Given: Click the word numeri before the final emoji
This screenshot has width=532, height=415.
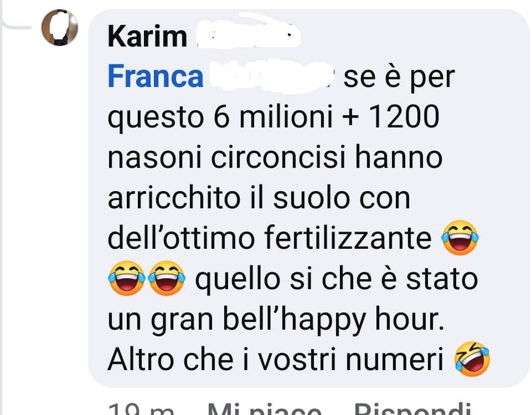Looking at the screenshot, I should 394,359.
